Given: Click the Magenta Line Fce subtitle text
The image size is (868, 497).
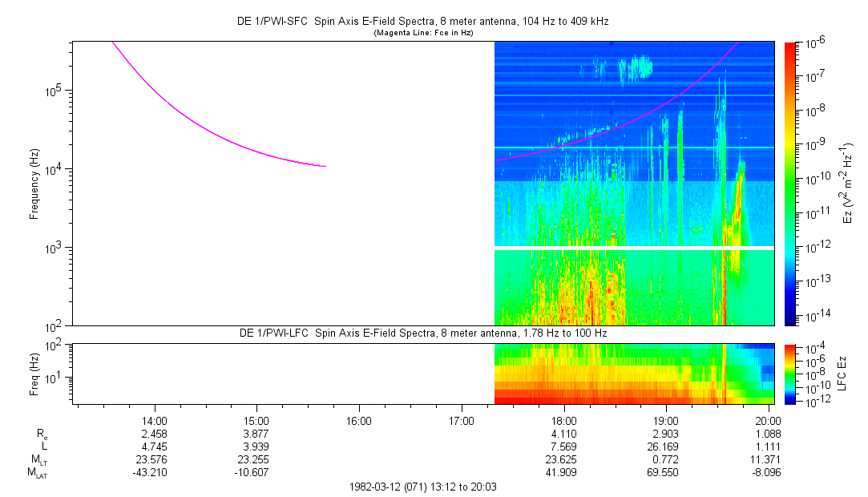Looking at the screenshot, I should [x=423, y=33].
